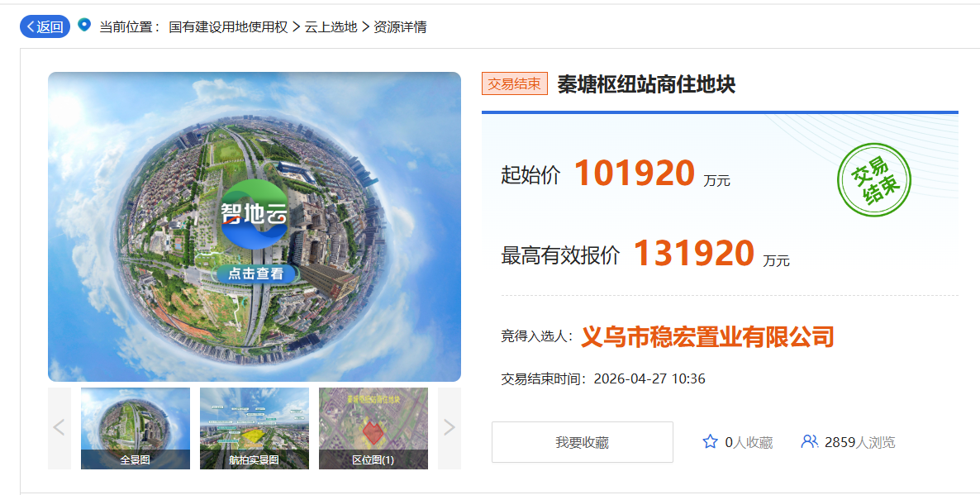Click the winner name 义乌市稳宏置业有限公司
This screenshot has width=980, height=495.
tap(707, 336)
